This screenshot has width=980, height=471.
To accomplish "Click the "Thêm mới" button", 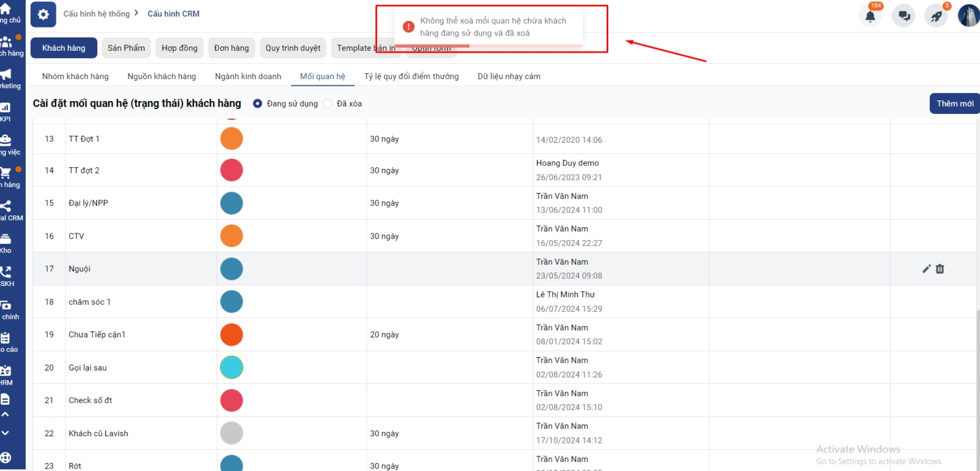I will 954,104.
